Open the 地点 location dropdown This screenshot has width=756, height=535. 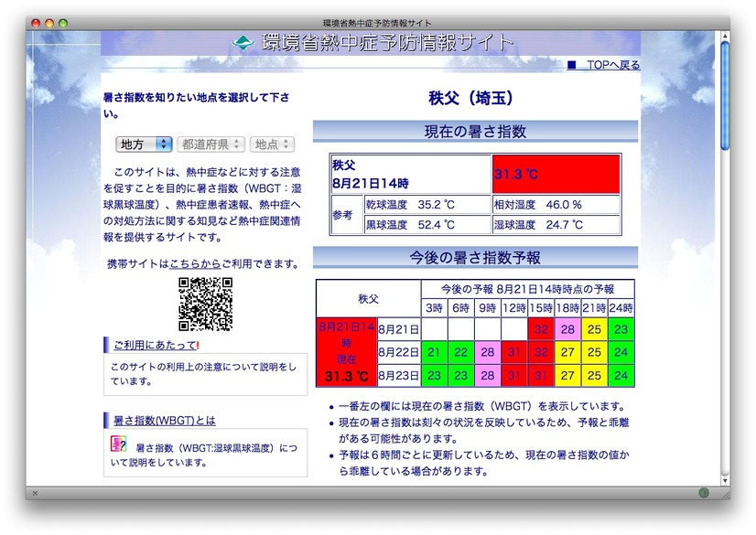pyautogui.click(x=272, y=144)
